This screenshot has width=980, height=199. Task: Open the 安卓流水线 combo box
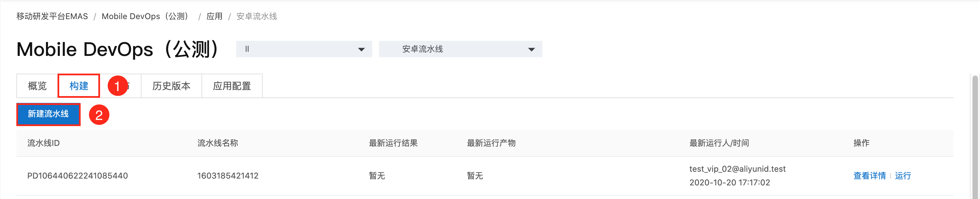coord(460,49)
